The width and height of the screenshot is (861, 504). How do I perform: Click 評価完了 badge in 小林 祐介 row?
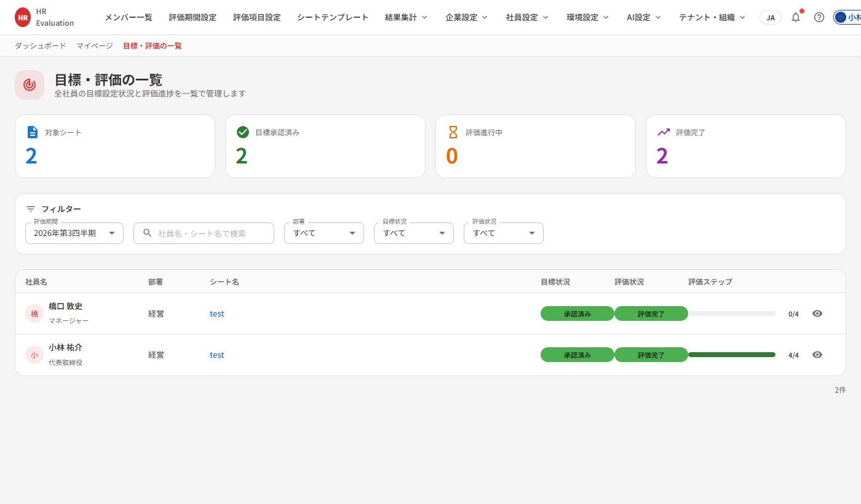coord(651,355)
